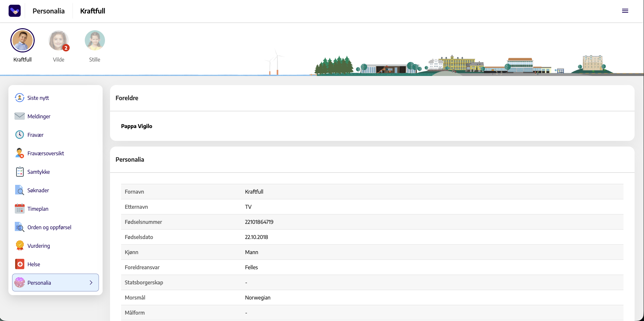Open Søknader page
The height and width of the screenshot is (321, 644).
(x=56, y=190)
